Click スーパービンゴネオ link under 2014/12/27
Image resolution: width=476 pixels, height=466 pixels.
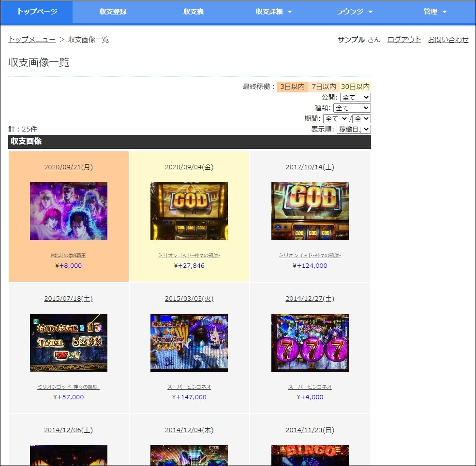pyautogui.click(x=310, y=387)
